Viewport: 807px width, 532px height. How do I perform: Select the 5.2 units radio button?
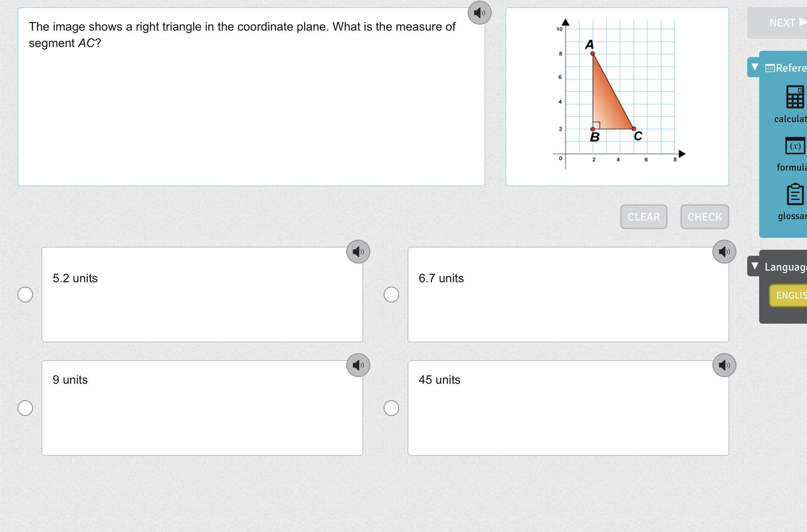25,295
